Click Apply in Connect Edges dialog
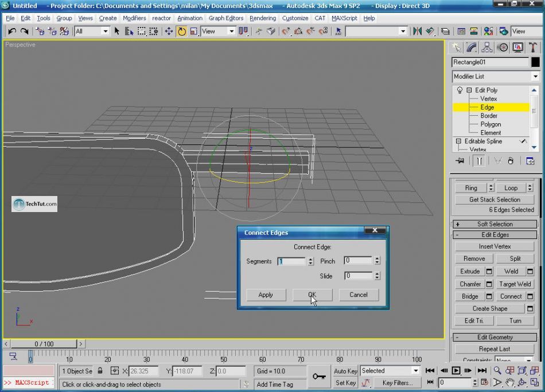 [x=266, y=295]
